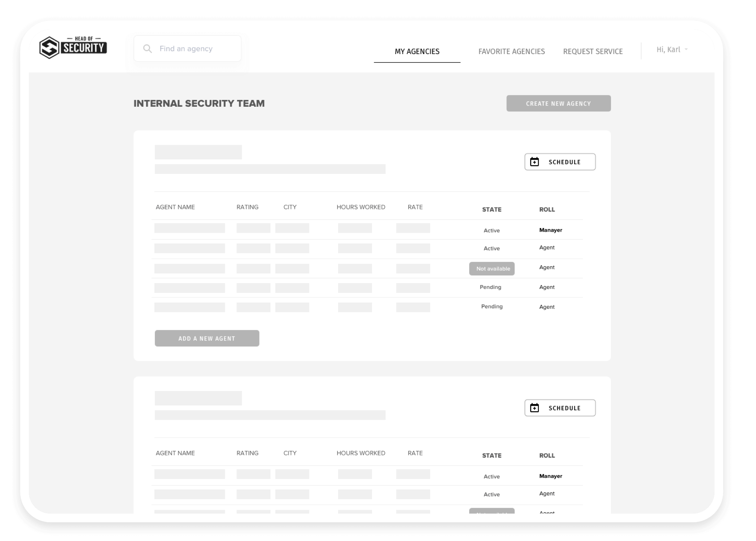Focus the Find an agency search field
Screen dimensions: 756x541
[195, 49]
